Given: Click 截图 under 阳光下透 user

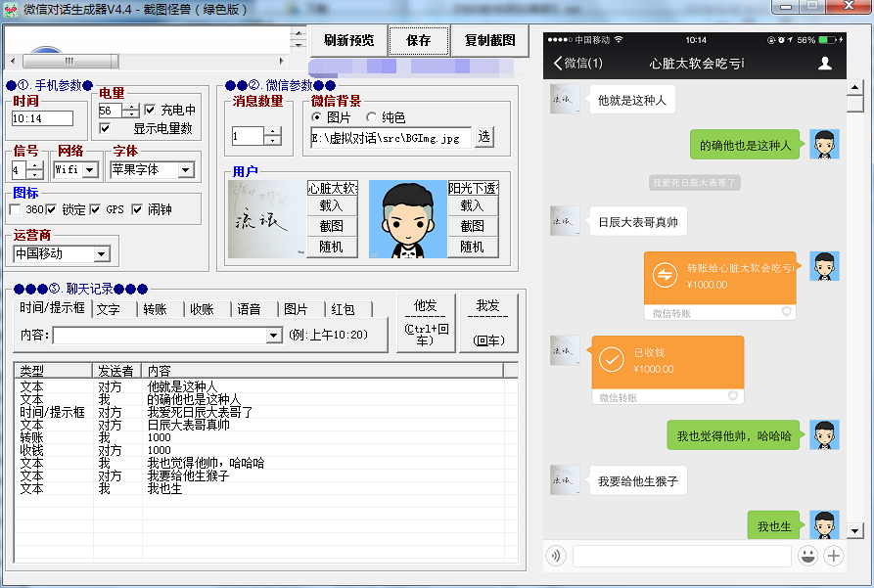Looking at the screenshot, I should click(x=473, y=226).
